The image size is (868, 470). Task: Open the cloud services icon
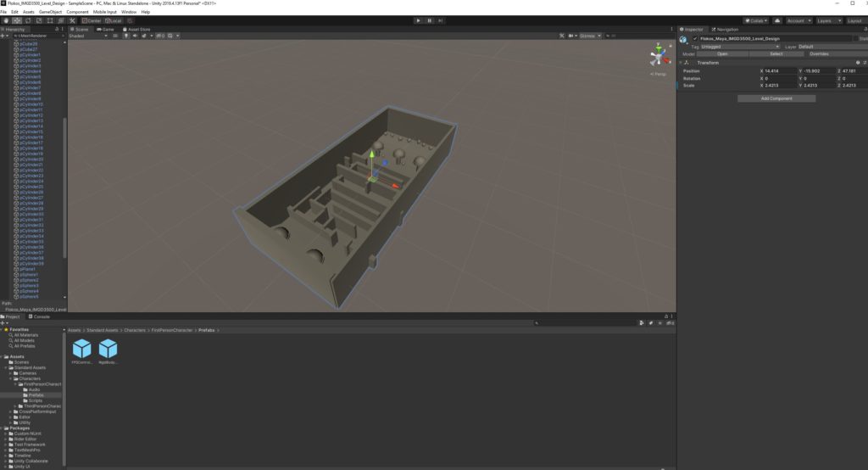click(776, 20)
